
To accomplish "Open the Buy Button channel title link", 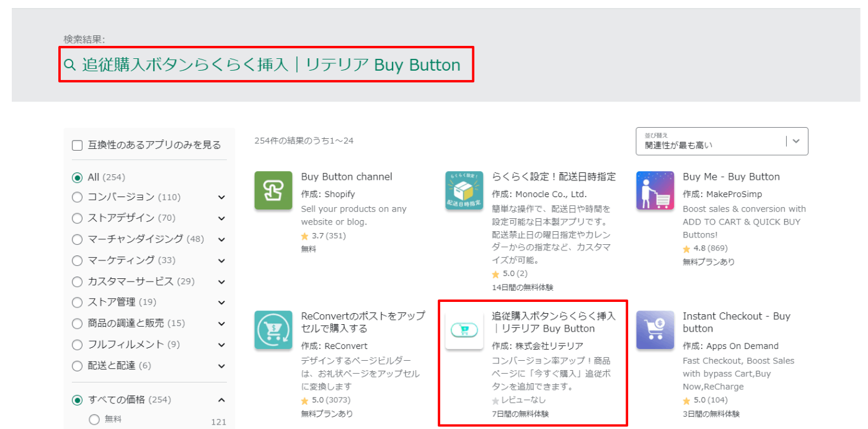I will [347, 177].
